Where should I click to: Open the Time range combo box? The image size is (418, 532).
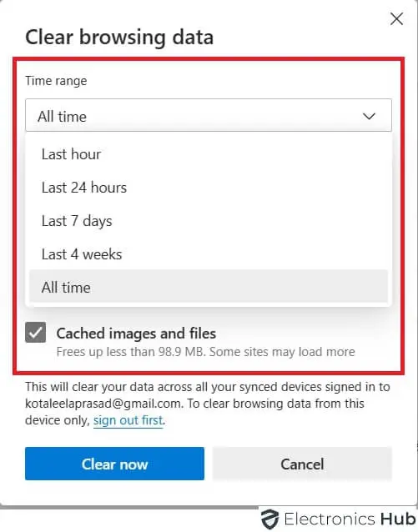pos(209,115)
